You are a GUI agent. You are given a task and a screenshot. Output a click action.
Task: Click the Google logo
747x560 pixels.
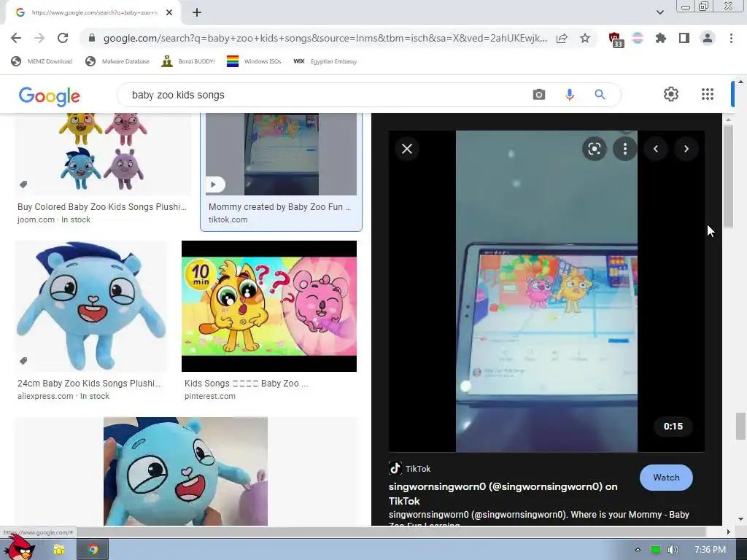pyautogui.click(x=49, y=96)
